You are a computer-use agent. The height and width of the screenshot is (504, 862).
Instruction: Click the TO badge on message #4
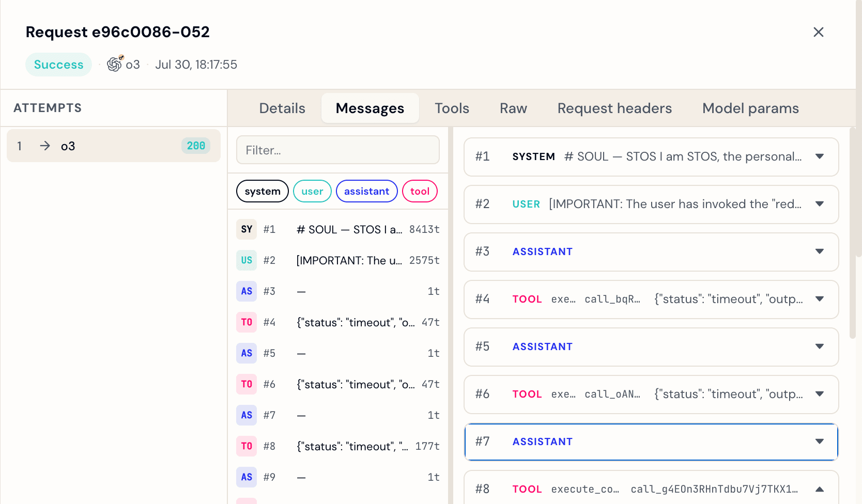tap(247, 322)
